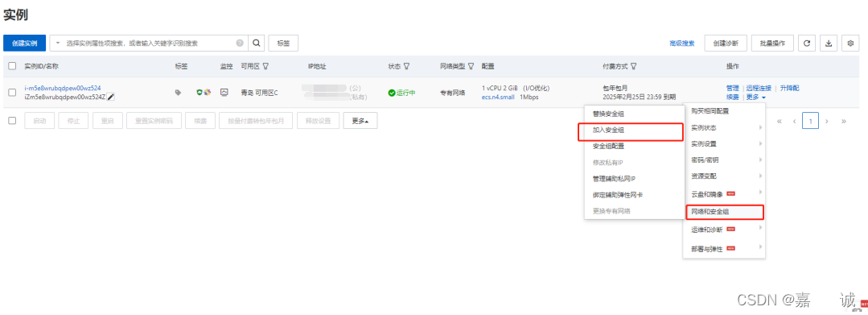Click the 包年包月 payment text
Screen dimensions: 868x315
615,88
